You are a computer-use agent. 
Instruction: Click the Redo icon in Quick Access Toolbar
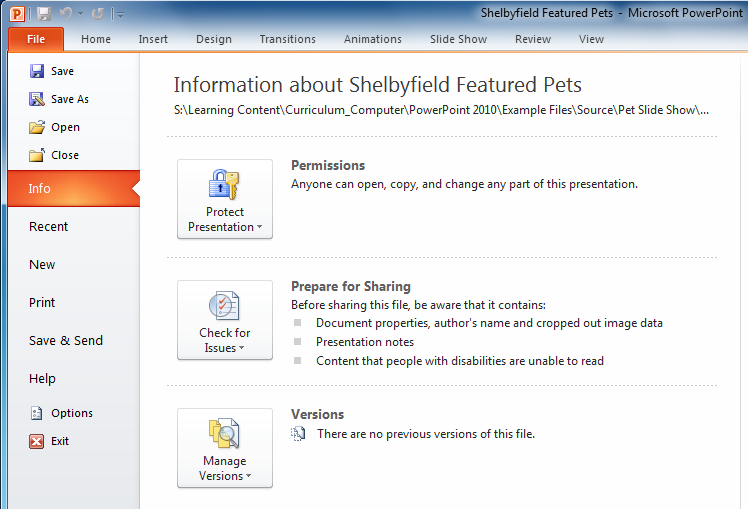point(97,14)
